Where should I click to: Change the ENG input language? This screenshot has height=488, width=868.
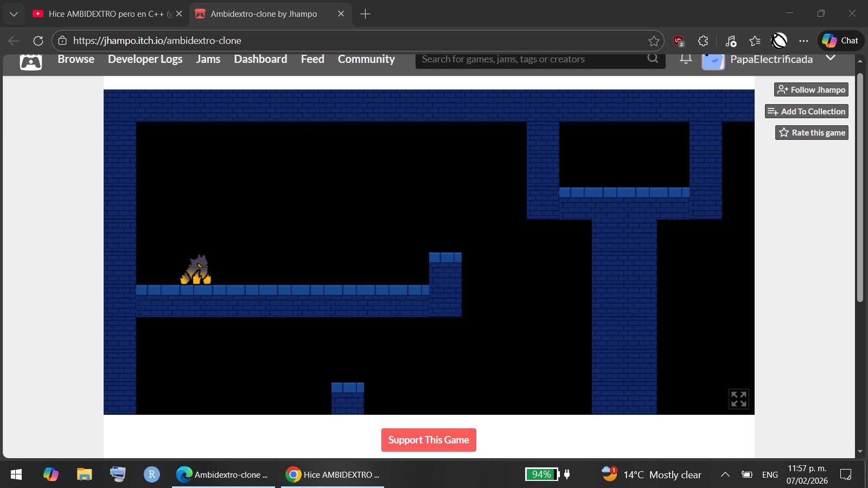[x=770, y=475]
